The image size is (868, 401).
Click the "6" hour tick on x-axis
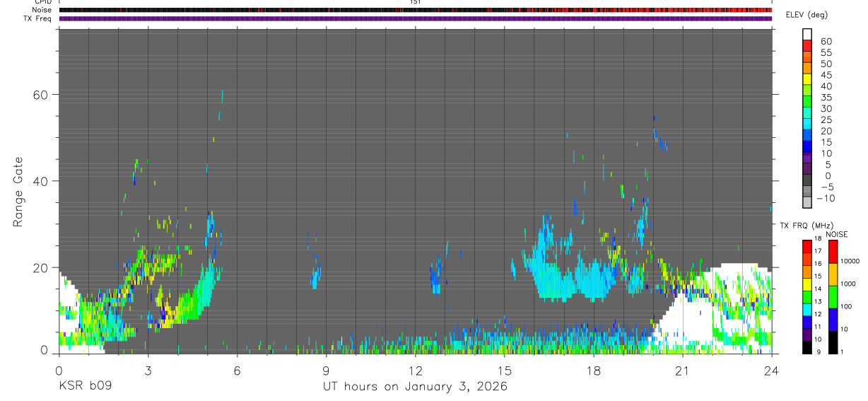tap(237, 371)
